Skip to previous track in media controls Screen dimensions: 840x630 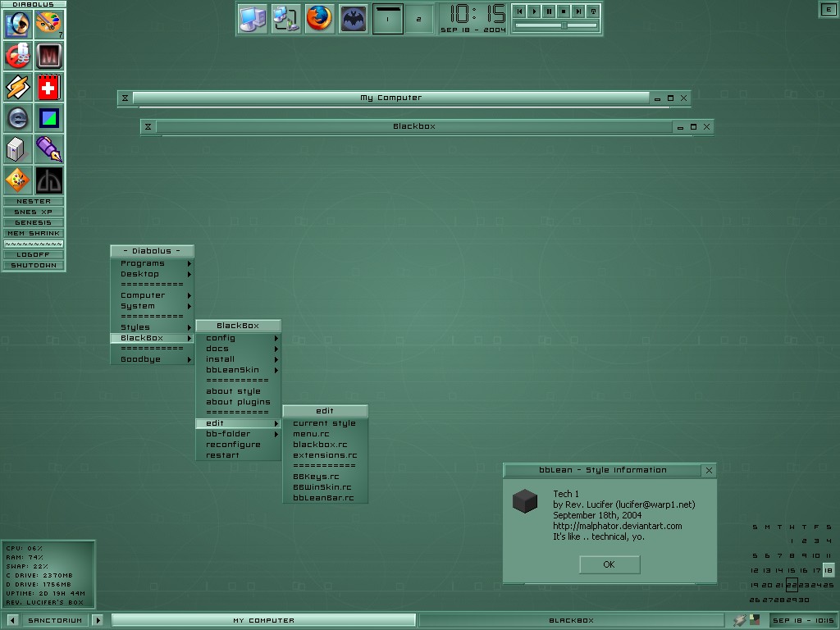tap(519, 11)
